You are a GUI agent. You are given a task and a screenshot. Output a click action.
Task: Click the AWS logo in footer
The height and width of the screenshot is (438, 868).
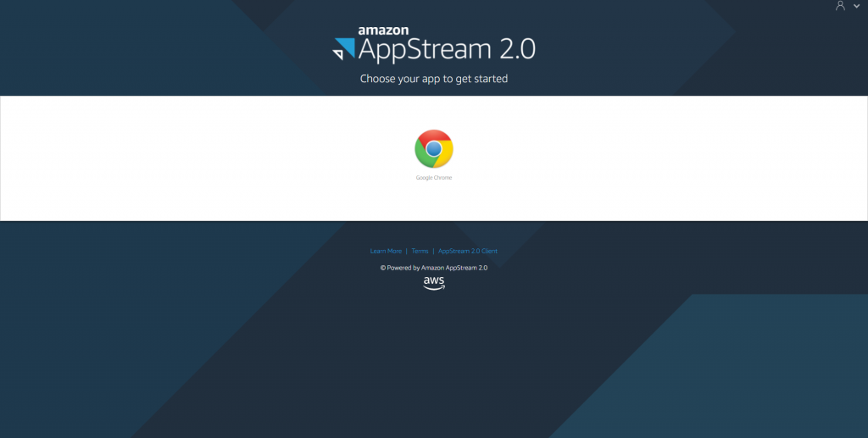coord(434,283)
